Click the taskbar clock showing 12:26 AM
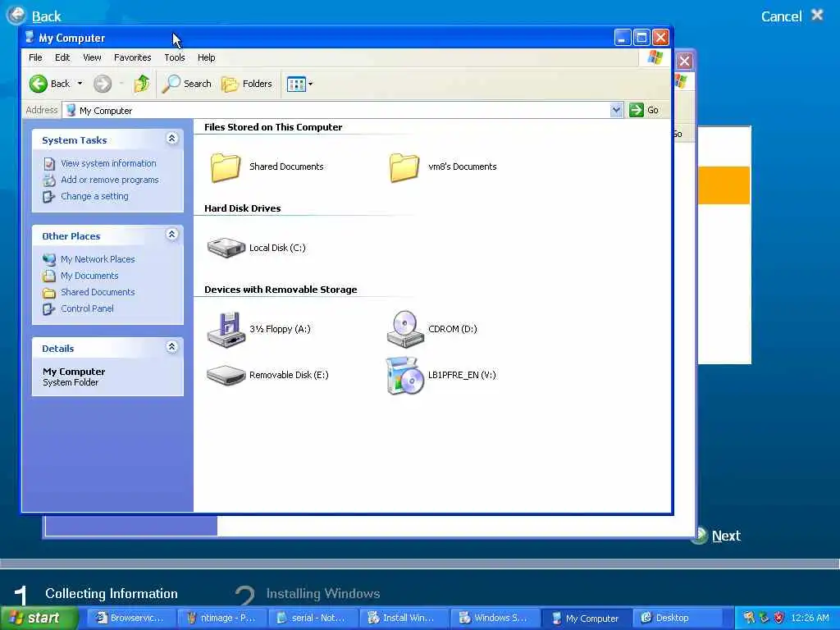 click(810, 618)
